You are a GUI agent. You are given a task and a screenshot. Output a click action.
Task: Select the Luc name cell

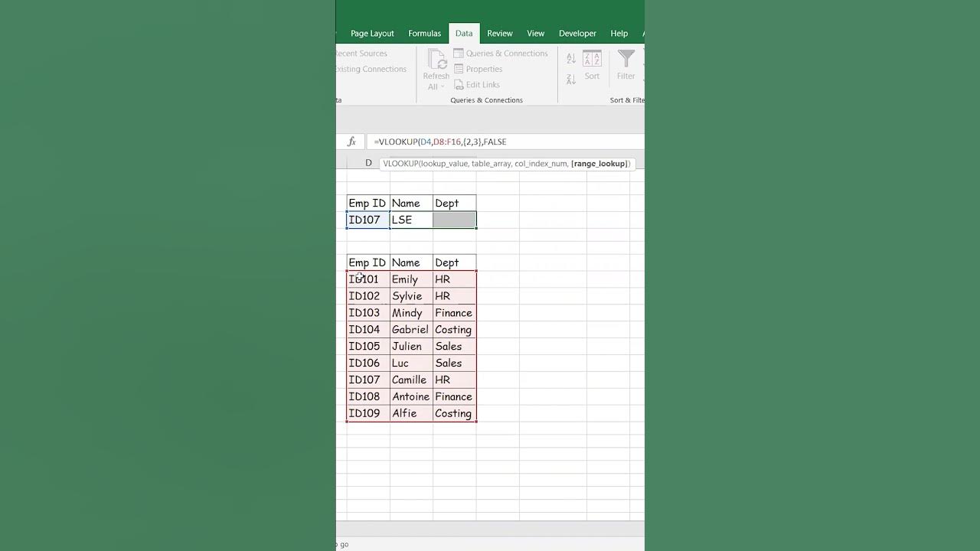tap(411, 364)
